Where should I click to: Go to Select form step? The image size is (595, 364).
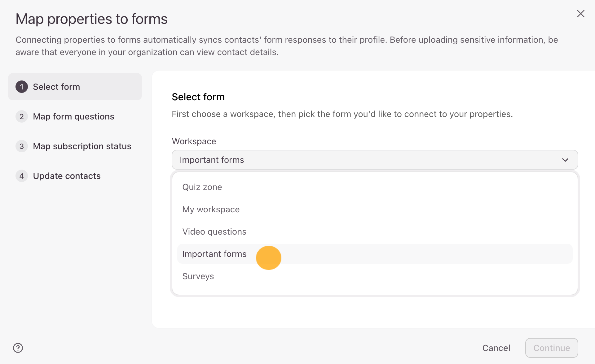[56, 87]
